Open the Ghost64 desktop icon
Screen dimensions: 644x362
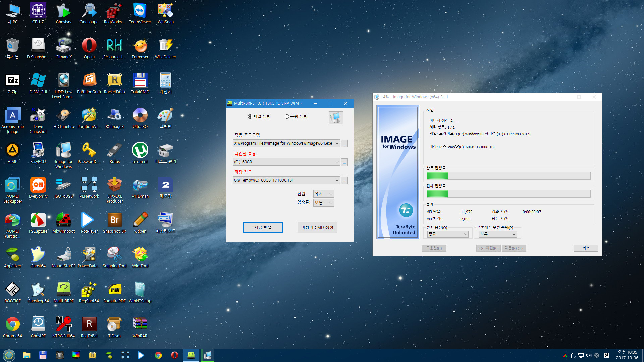(x=38, y=257)
